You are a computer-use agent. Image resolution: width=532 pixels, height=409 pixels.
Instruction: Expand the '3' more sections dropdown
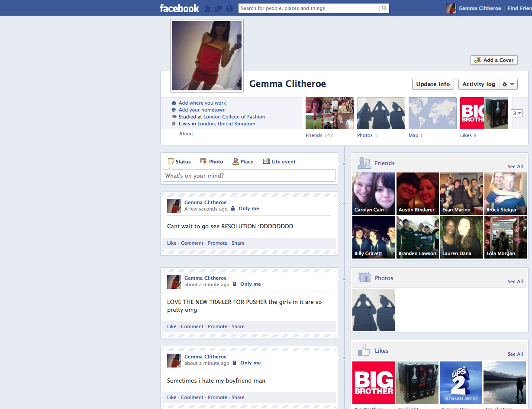pyautogui.click(x=517, y=113)
